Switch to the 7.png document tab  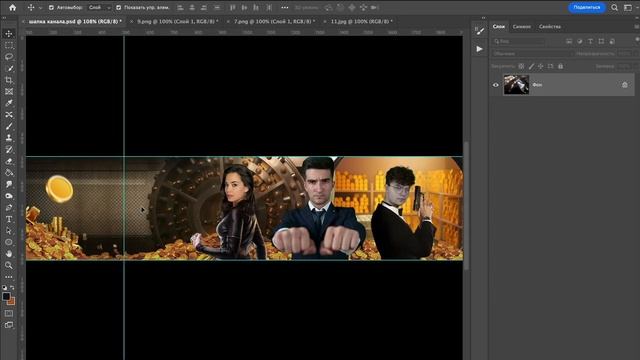tap(274, 21)
